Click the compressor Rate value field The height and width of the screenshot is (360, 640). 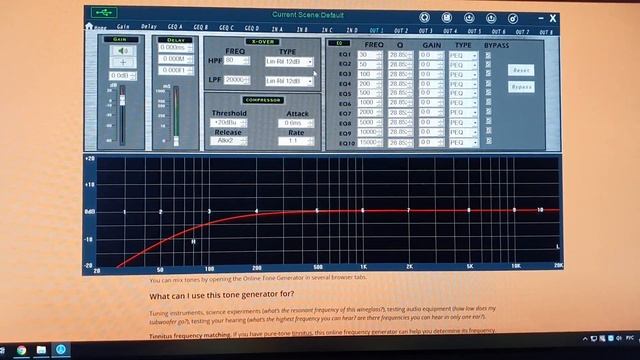pyautogui.click(x=296, y=141)
